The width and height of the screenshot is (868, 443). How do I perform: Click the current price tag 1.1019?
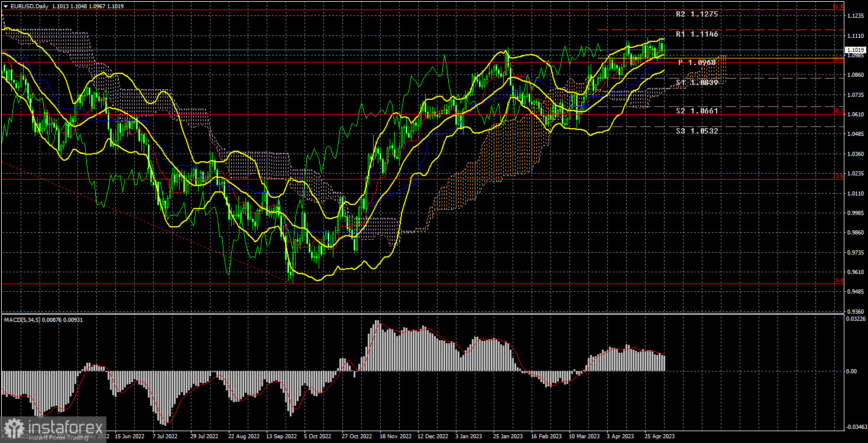pos(855,50)
